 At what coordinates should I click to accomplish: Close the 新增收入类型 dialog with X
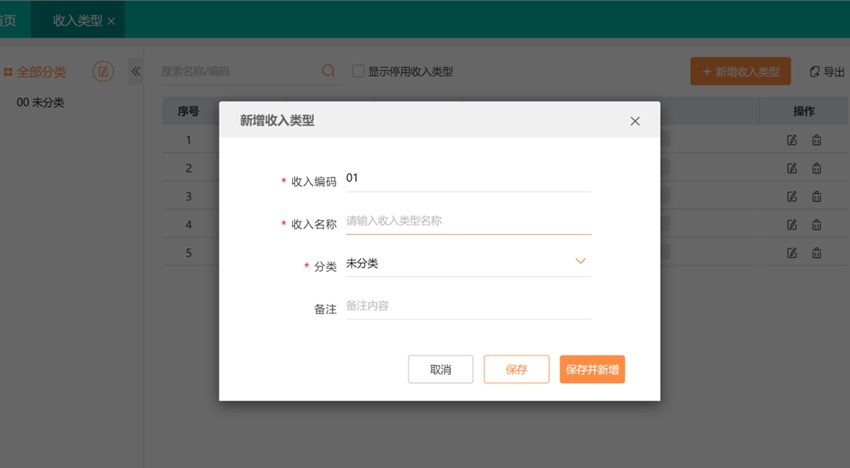point(635,121)
